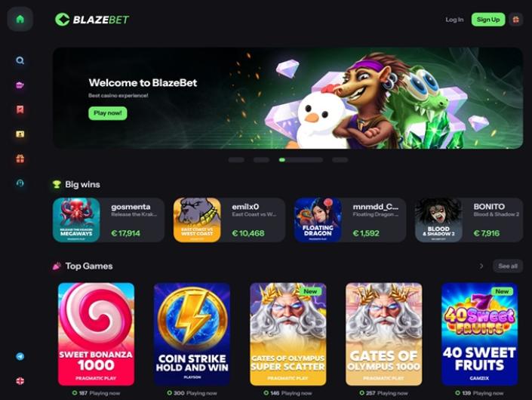
Task: Open the home icon in sidebar
Action: pos(20,19)
